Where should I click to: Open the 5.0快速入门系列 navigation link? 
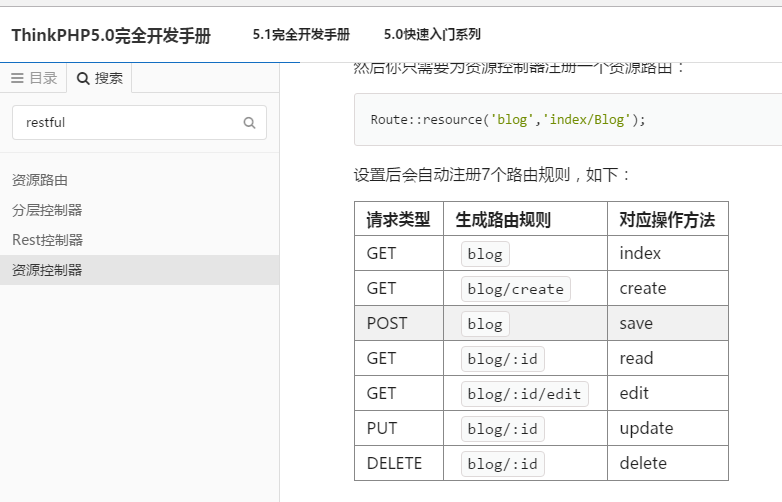pos(432,34)
